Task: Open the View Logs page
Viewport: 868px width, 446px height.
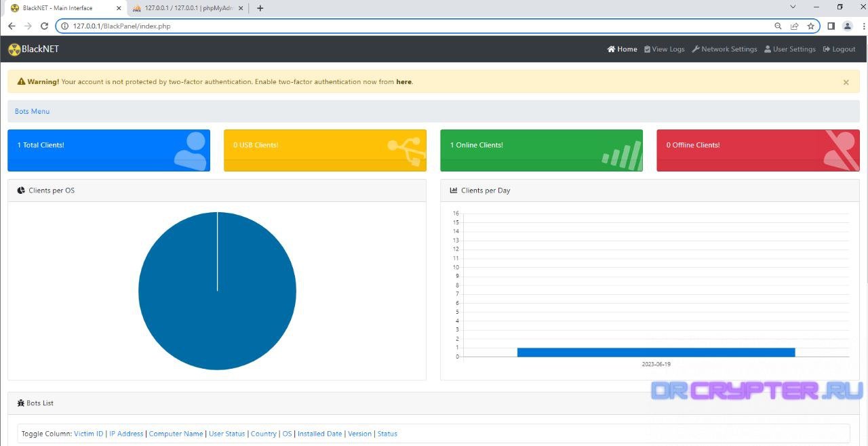Action: click(x=664, y=49)
